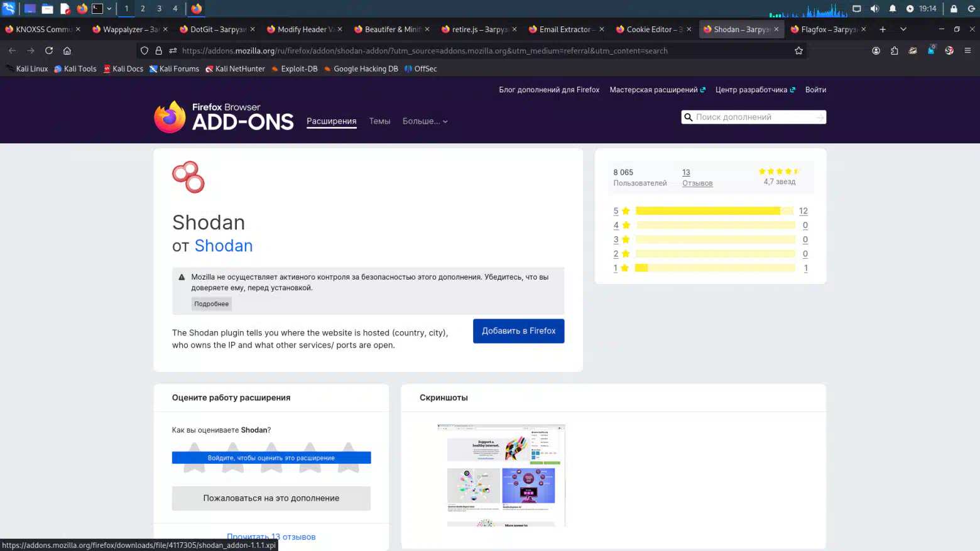Open the Google Hacking DB bookmark
The image size is (980, 551).
361,68
